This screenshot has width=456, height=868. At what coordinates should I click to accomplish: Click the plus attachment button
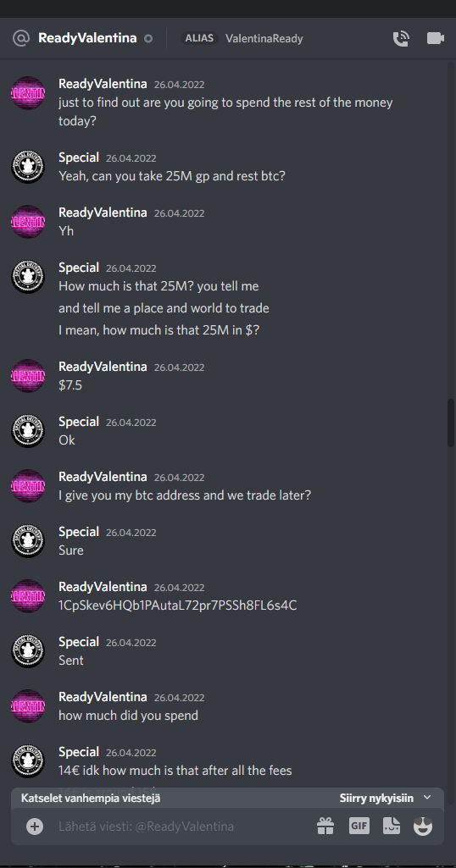point(35,827)
